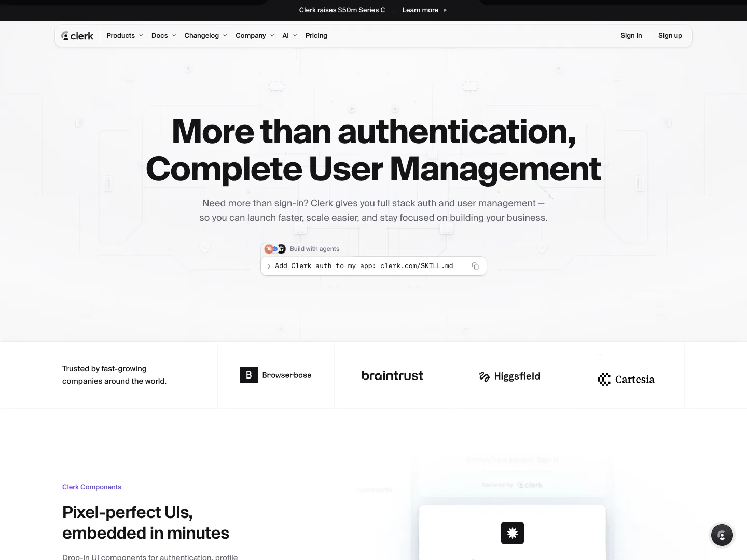Screen dimensions: 747x560
Task: Select the Build with agents tab
Action: click(303, 249)
